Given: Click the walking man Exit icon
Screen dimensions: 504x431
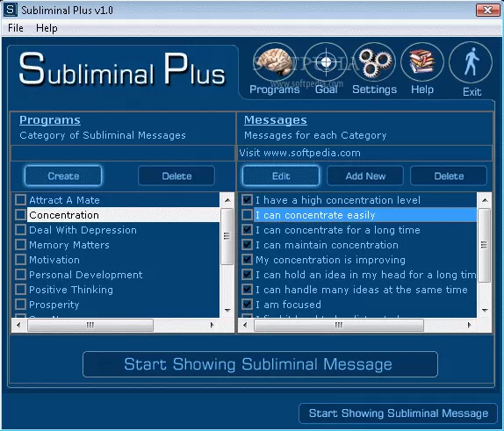Looking at the screenshot, I should pos(471,63).
